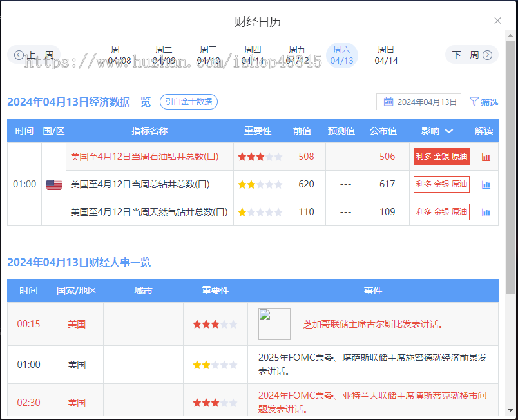Click 美国至4月12日当周总钻井总数(口) indicator name

(140, 184)
